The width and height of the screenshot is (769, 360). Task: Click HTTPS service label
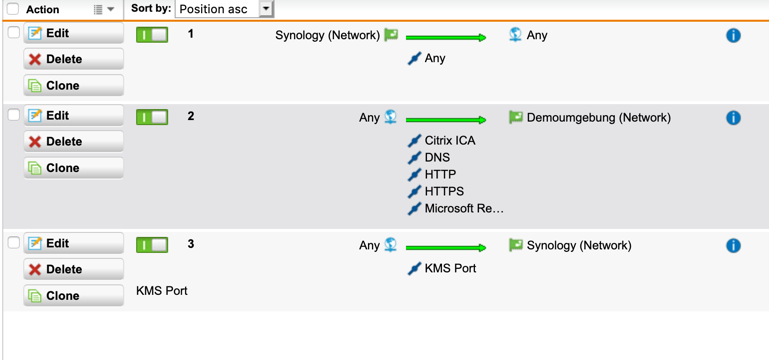[x=444, y=191]
